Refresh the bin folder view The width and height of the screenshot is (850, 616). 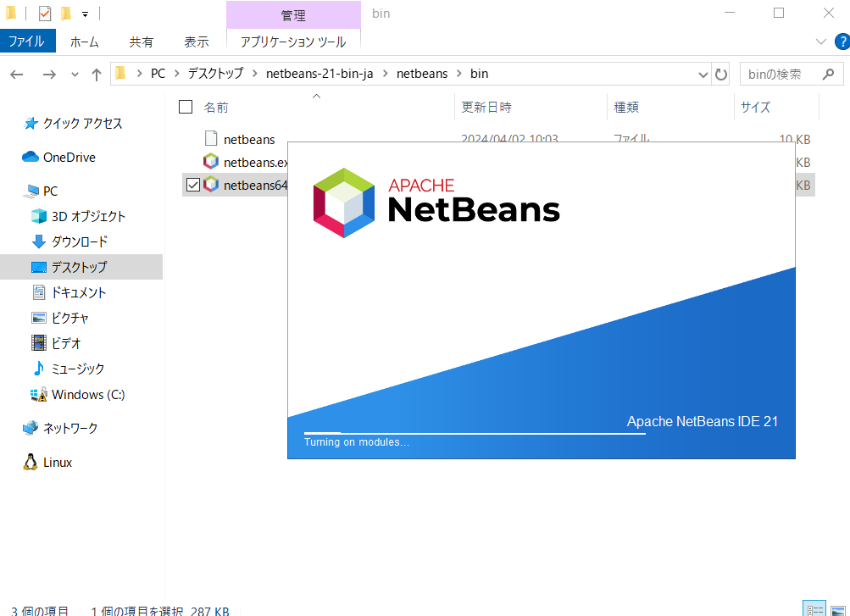(x=721, y=75)
